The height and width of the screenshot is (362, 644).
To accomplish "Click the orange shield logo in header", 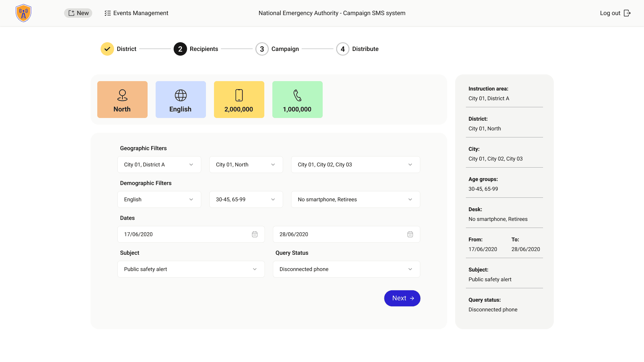I will click(23, 13).
